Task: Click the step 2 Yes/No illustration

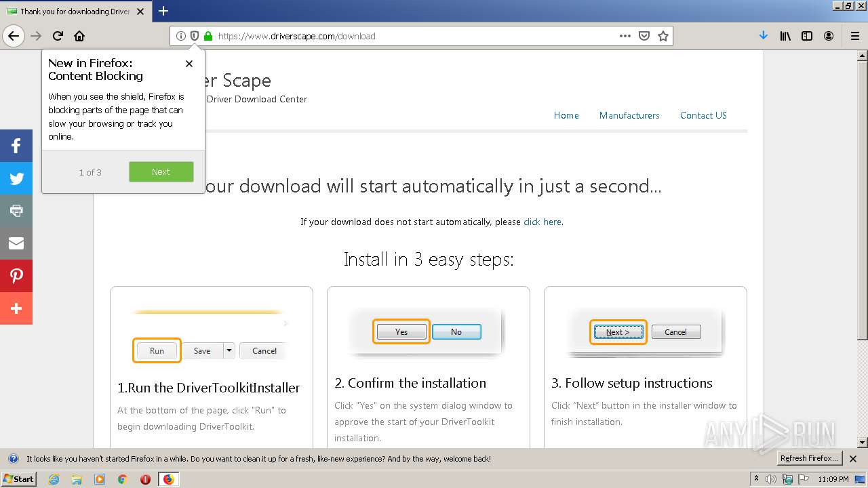Action: [x=427, y=331]
